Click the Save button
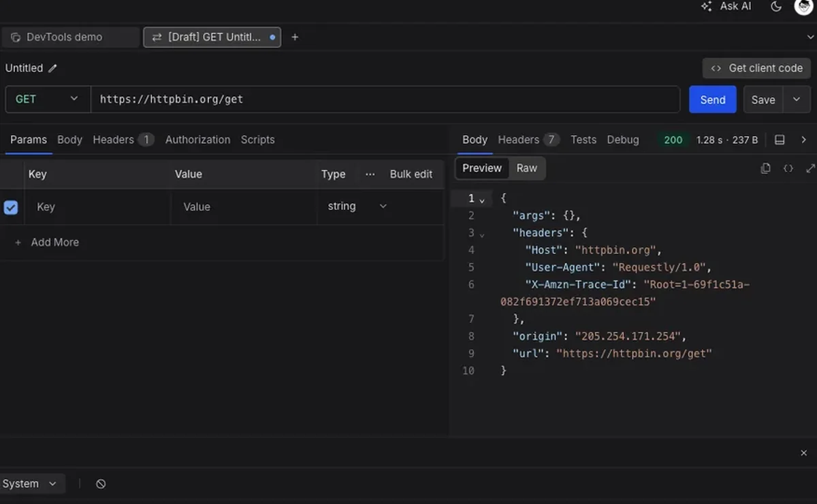 click(x=763, y=99)
